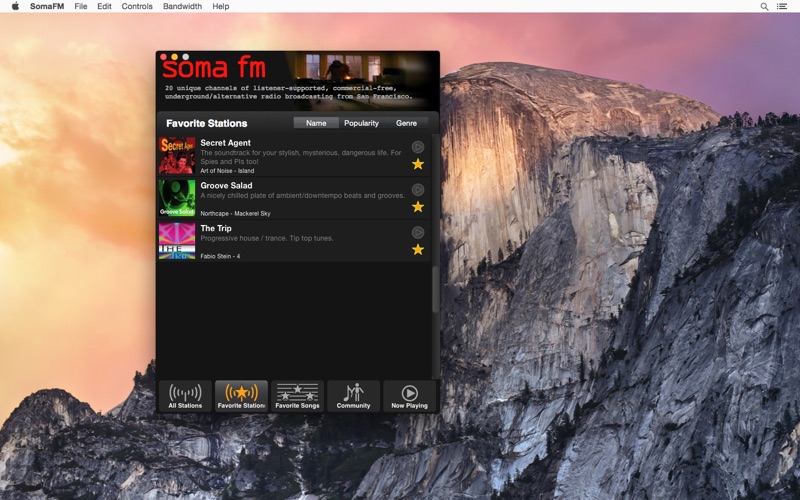The width and height of the screenshot is (800, 500).
Task: Go to the Now Playing screen
Action: [409, 396]
